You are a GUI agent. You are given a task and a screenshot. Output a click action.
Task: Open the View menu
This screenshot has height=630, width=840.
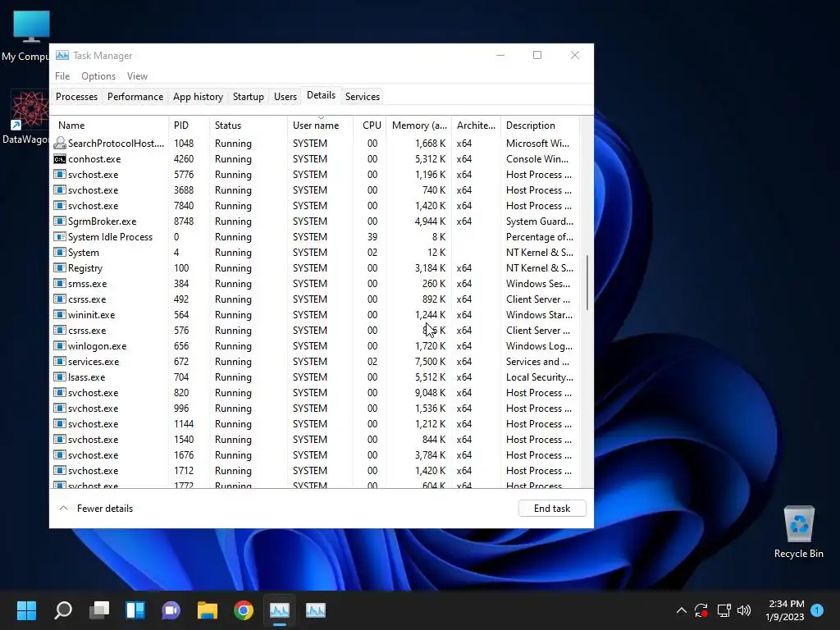coord(137,76)
